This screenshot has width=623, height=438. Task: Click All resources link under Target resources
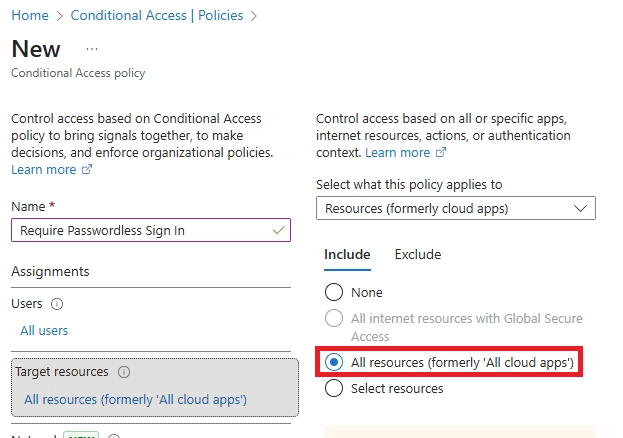(135, 400)
